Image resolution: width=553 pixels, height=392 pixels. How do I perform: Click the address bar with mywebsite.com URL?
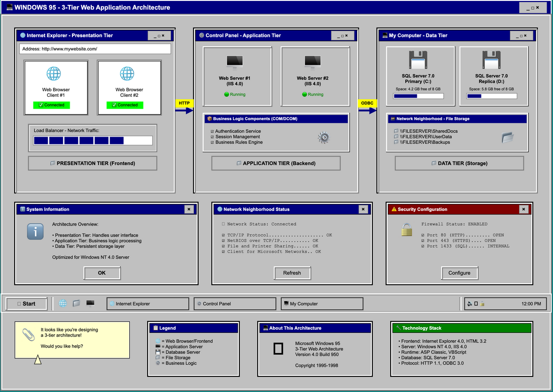tap(95, 49)
